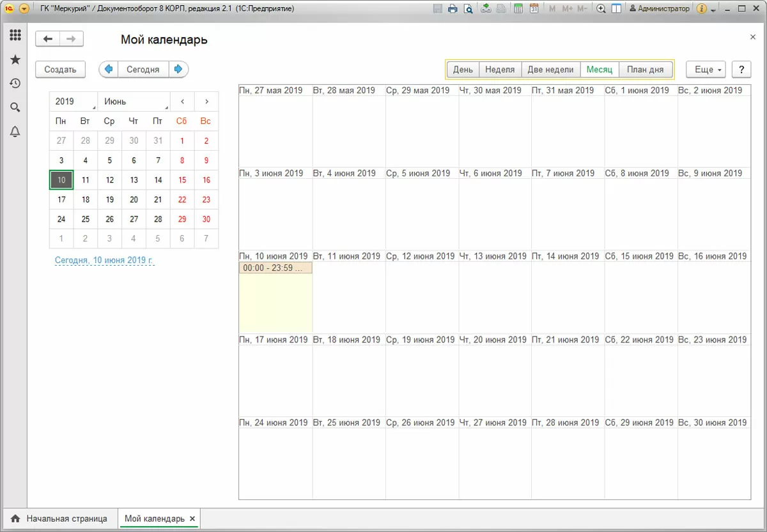Open History clock icon in sidebar
Image resolution: width=767 pixels, height=532 pixels.
coord(15,83)
